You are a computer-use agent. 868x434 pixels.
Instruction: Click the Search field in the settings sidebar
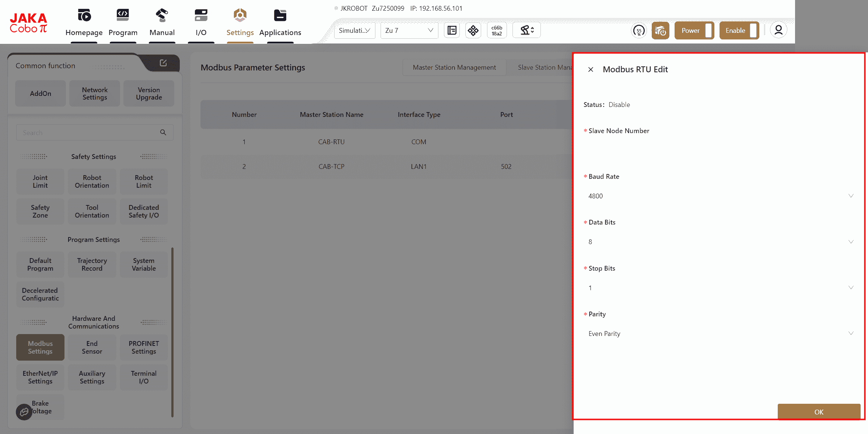click(x=88, y=133)
